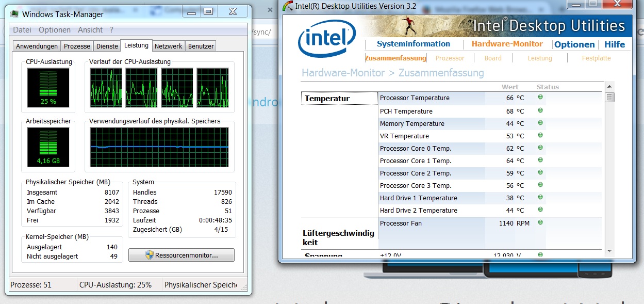Select the Board sub-tab
Viewport: 644px width, 304px height.
(x=493, y=58)
